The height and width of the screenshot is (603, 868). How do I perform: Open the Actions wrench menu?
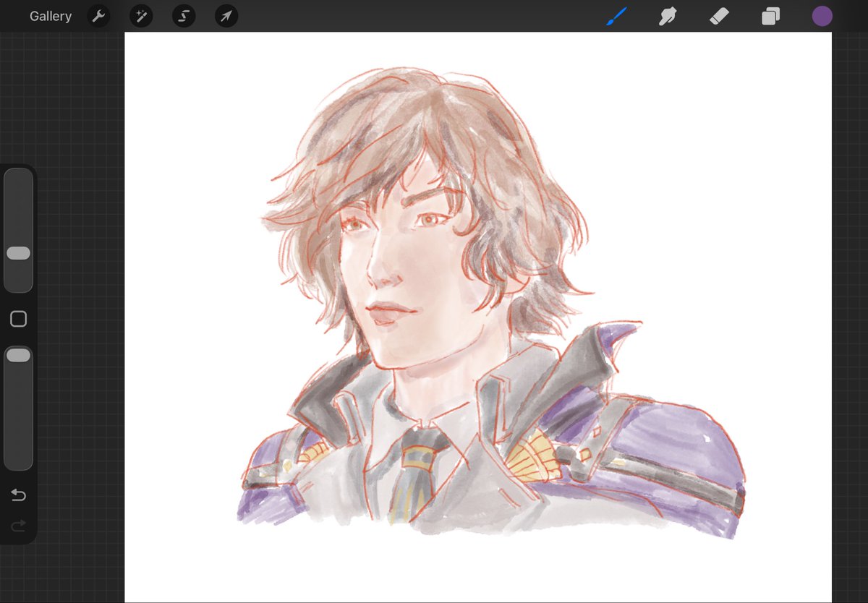[98, 16]
